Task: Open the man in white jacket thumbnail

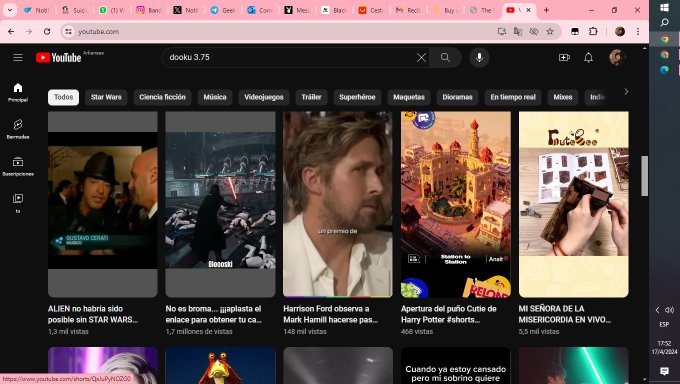Action: pos(338,204)
